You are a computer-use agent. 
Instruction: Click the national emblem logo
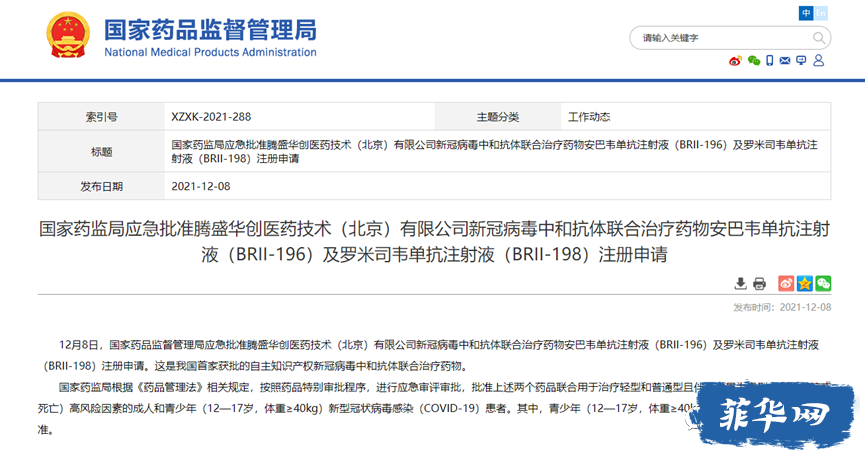pos(68,35)
